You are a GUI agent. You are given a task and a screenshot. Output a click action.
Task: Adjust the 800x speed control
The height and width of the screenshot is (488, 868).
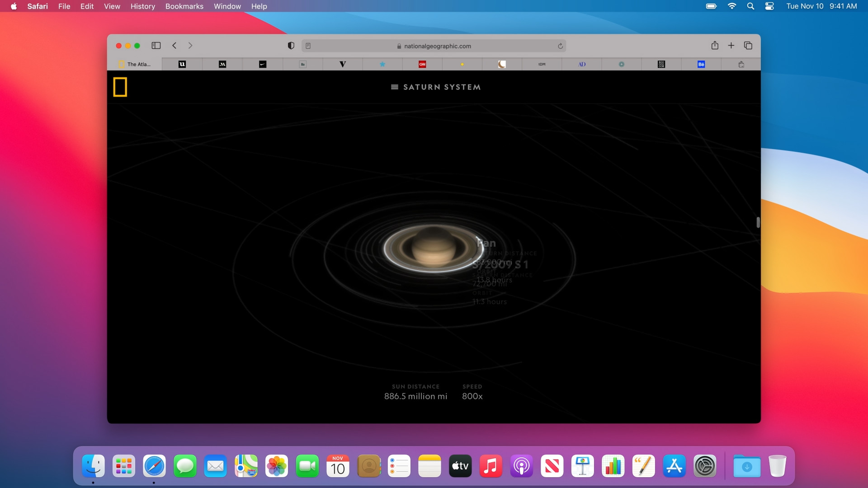point(472,396)
